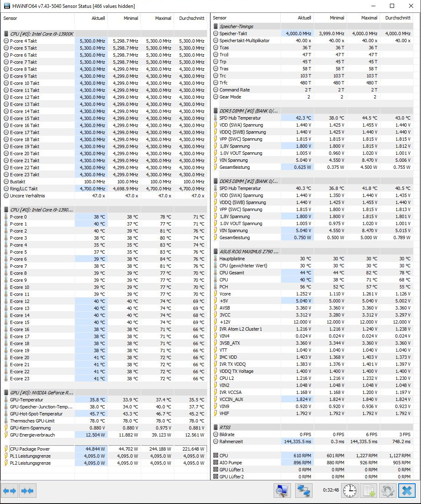Click the left Maximal column header

(163, 18)
